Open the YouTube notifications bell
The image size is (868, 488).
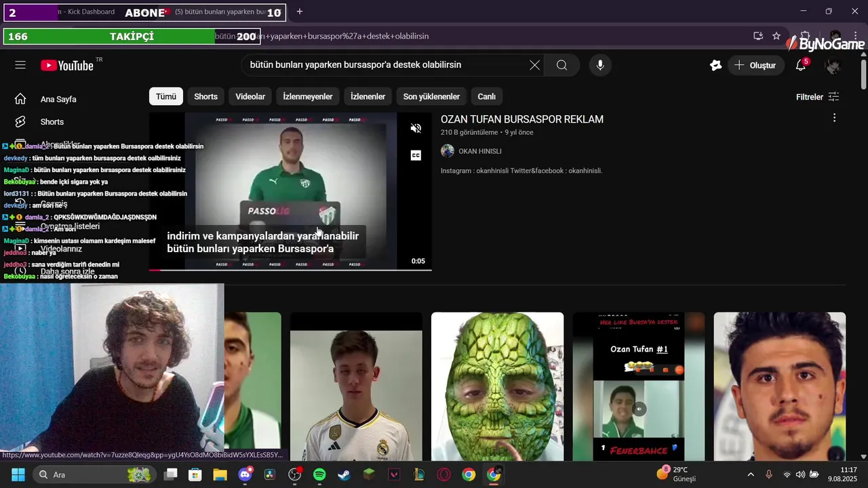click(801, 65)
